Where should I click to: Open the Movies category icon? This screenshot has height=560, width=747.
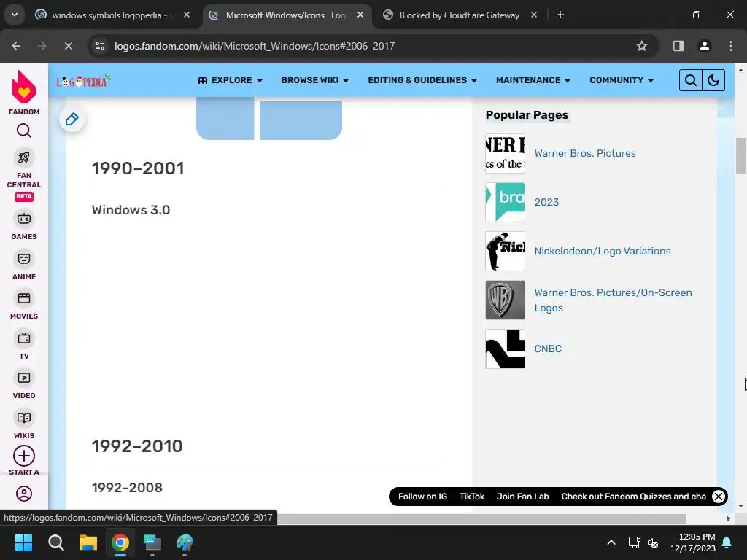24,298
